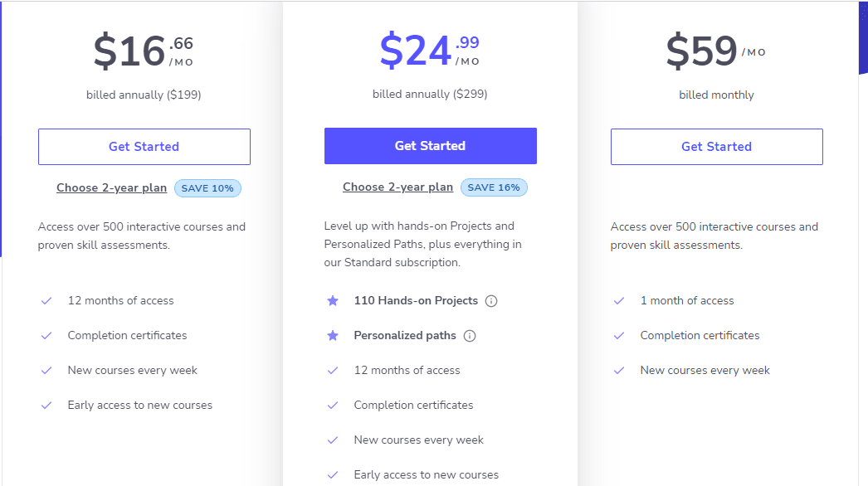The height and width of the screenshot is (486, 868).
Task: Select the SAVE 16% badge
Action: click(x=494, y=187)
